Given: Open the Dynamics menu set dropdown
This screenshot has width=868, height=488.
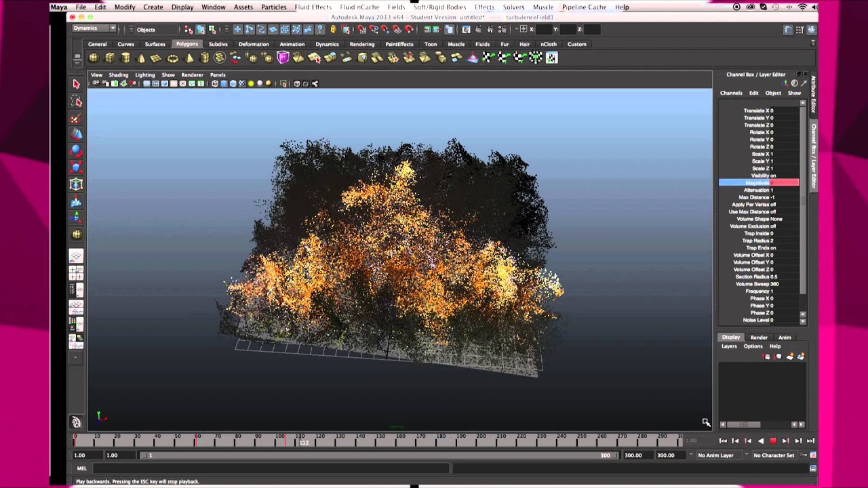Looking at the screenshot, I should coord(94,28).
